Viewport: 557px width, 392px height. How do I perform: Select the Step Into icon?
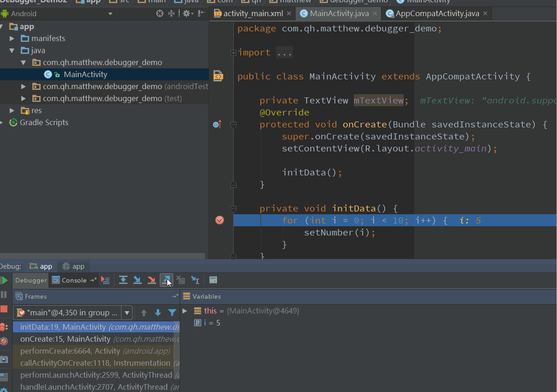pyautogui.click(x=138, y=280)
